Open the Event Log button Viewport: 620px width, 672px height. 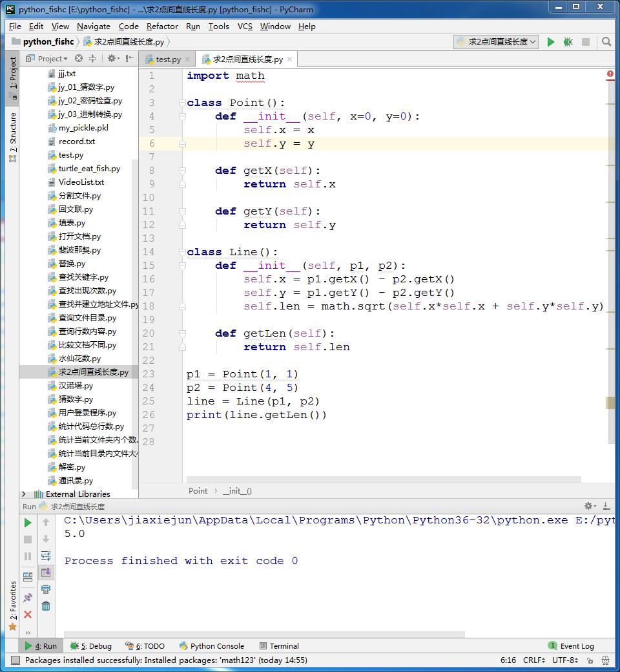571,646
